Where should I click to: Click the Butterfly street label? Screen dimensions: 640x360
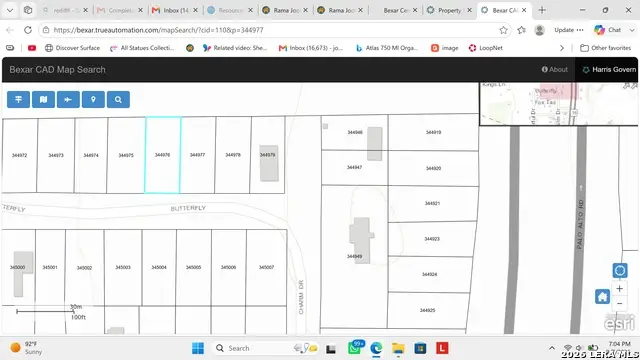[x=188, y=208]
